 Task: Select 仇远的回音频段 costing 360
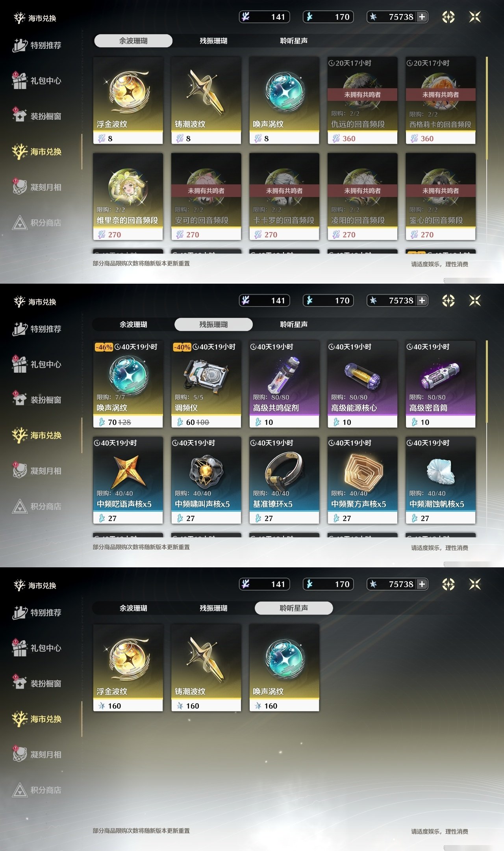tap(362, 100)
